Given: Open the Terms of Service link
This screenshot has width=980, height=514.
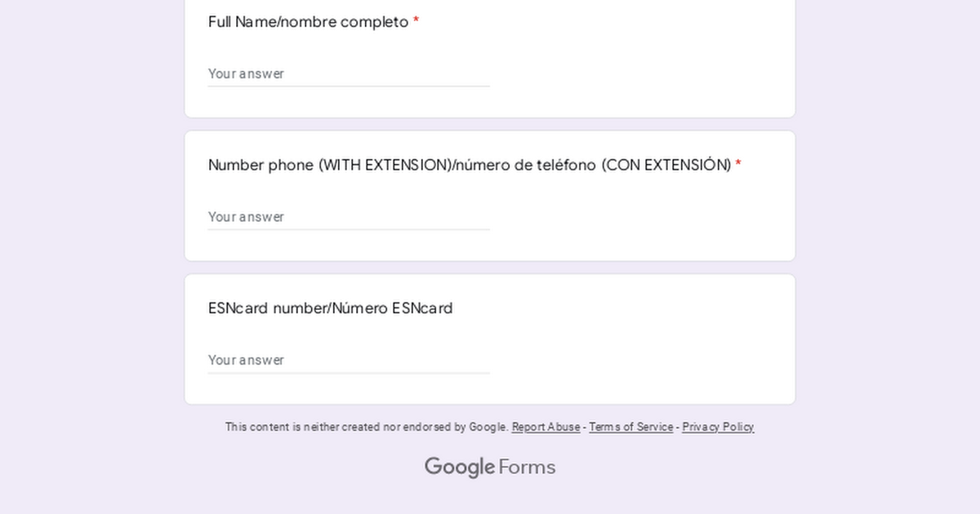Looking at the screenshot, I should [x=630, y=428].
